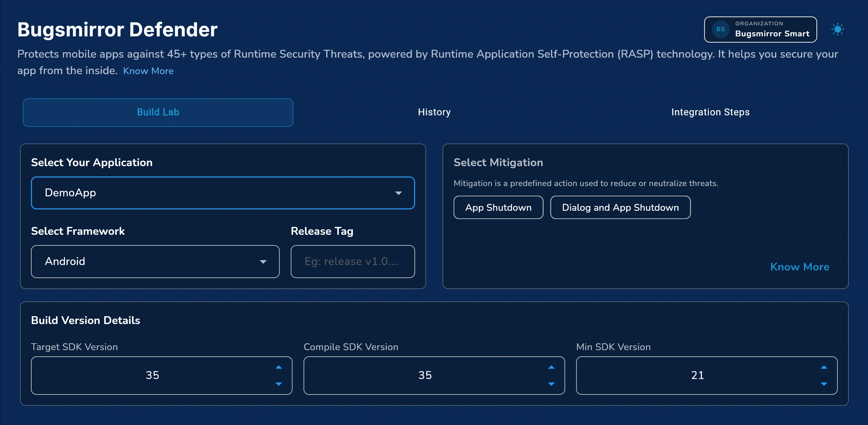The image size is (868, 425).
Task: Open the Android framework dropdown
Action: pos(155,262)
